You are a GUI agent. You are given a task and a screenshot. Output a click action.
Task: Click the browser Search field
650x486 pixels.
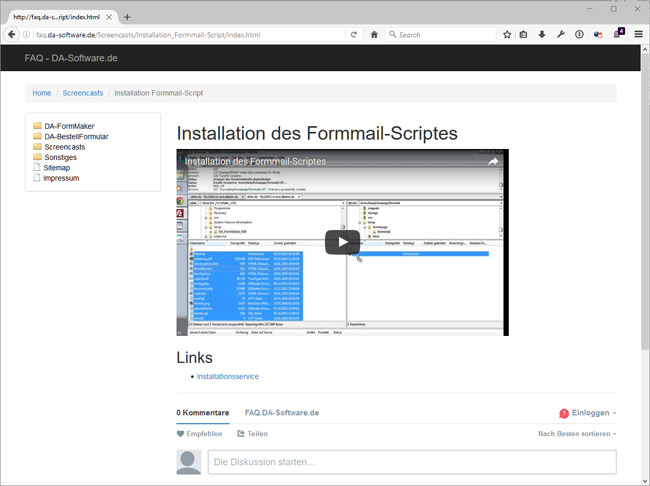[x=441, y=34]
